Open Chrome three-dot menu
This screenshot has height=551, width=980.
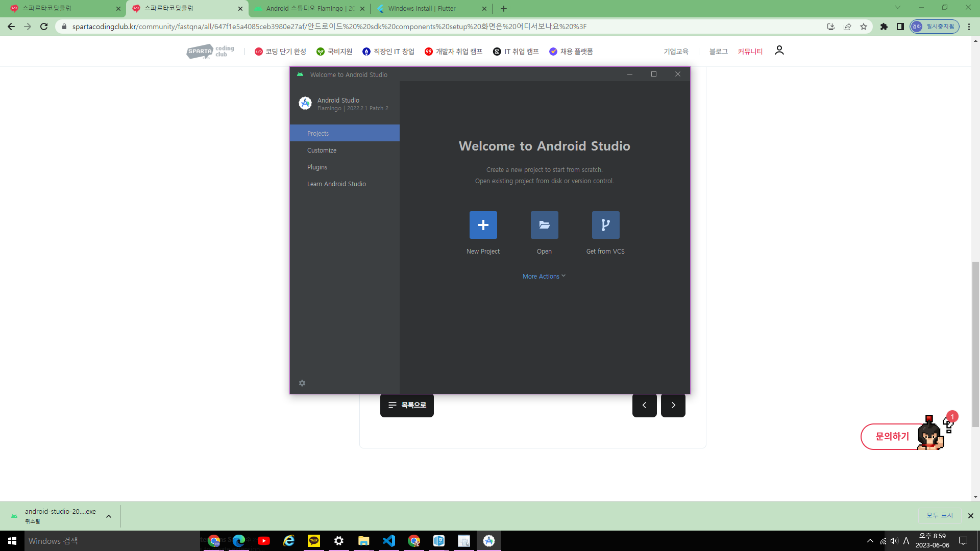[x=969, y=27]
